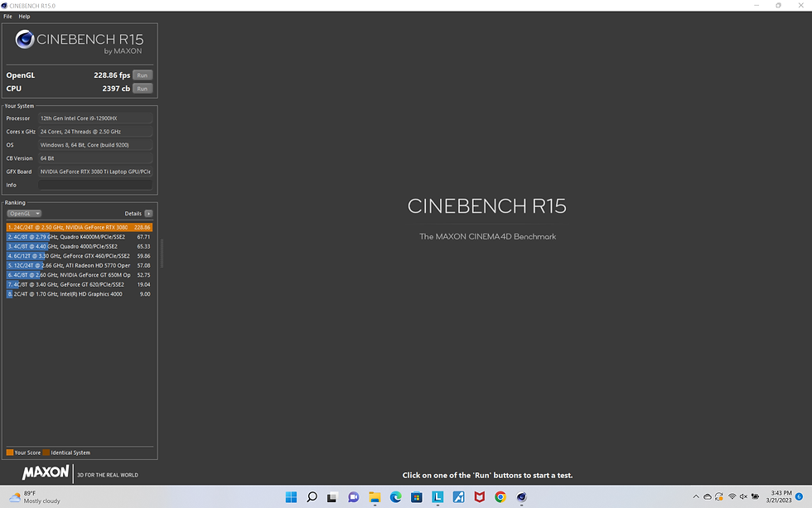Select ranking entry 7 GeForce GT 620
812x508 pixels.
[80, 284]
